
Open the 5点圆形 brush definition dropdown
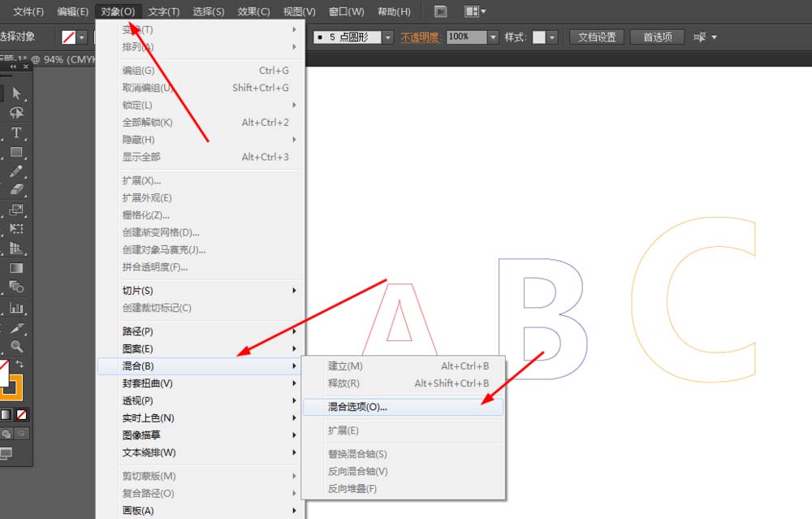[387, 37]
